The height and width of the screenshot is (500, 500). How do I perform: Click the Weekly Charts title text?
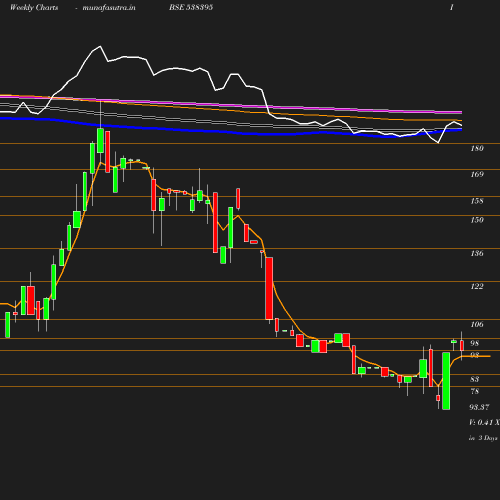pos(34,7)
